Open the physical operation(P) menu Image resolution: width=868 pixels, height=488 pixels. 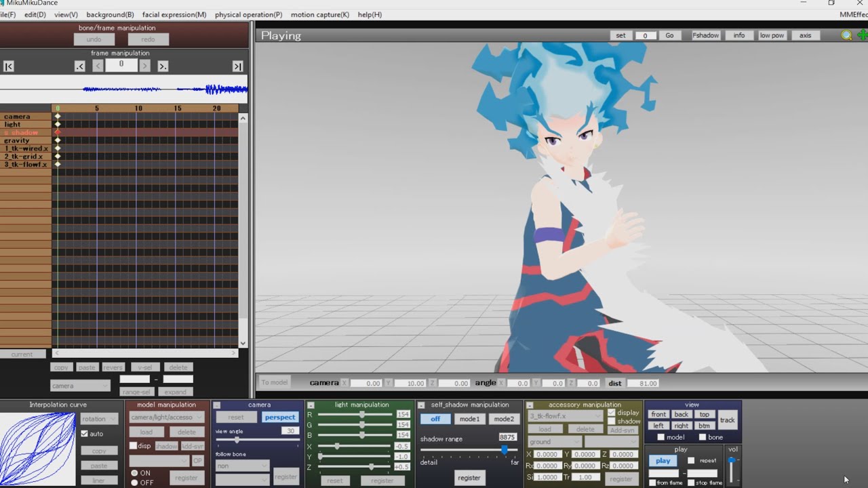tap(248, 14)
